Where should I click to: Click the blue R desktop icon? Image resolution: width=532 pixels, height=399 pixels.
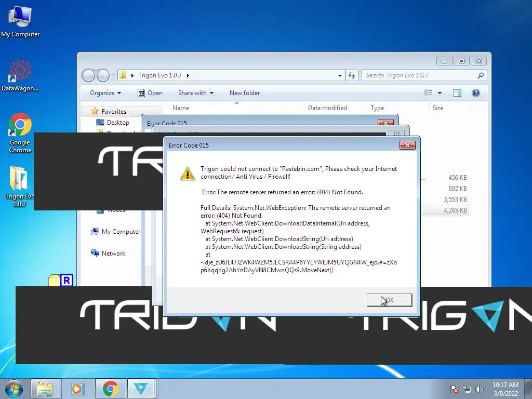click(x=66, y=280)
